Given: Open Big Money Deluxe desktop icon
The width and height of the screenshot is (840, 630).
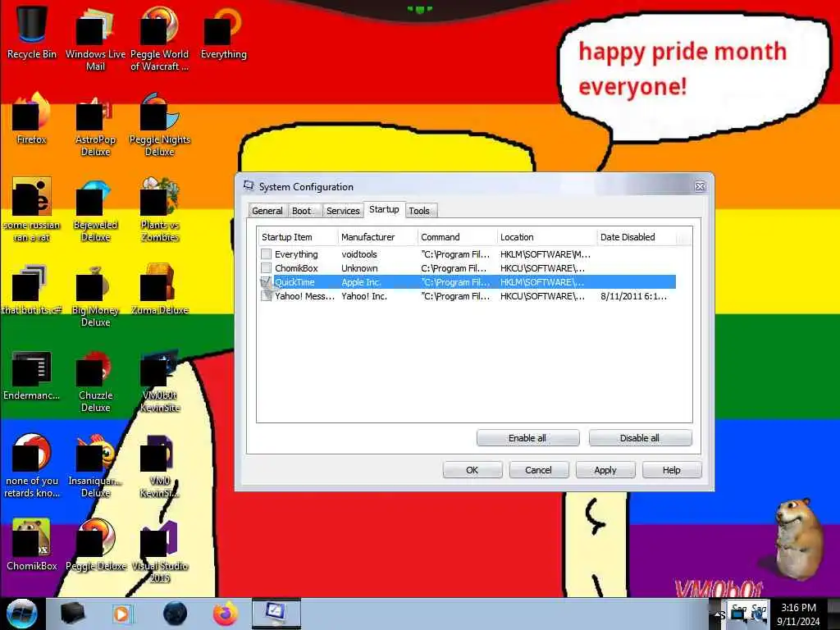Looking at the screenshot, I should click(x=95, y=295).
